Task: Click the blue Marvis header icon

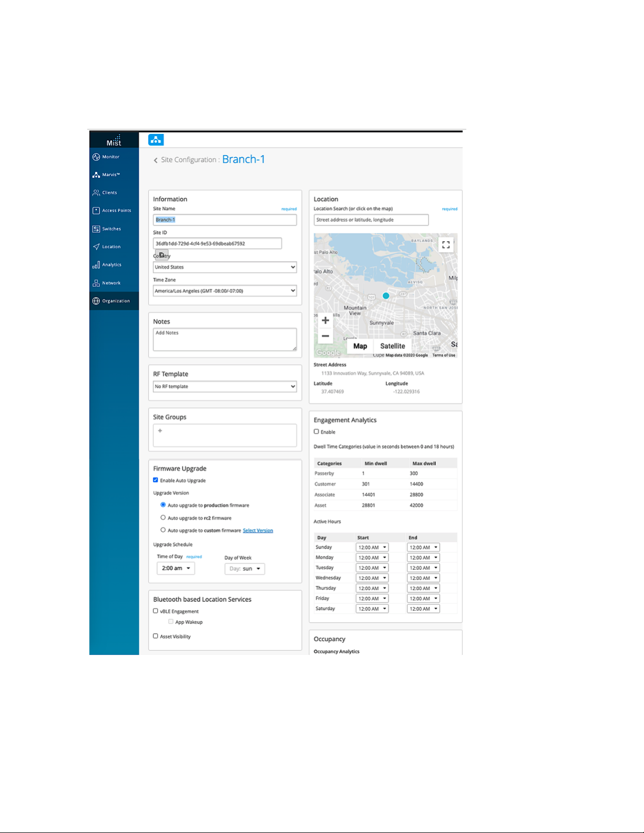Action: pyautogui.click(x=156, y=140)
